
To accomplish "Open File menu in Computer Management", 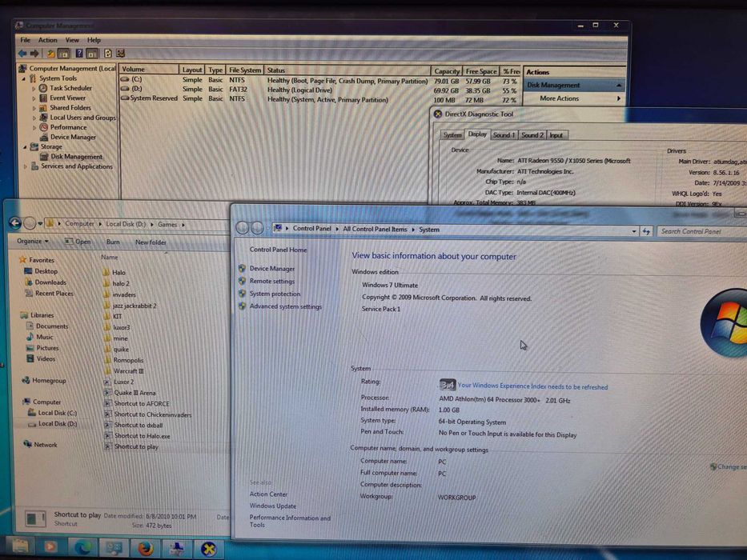I will 26,40.
